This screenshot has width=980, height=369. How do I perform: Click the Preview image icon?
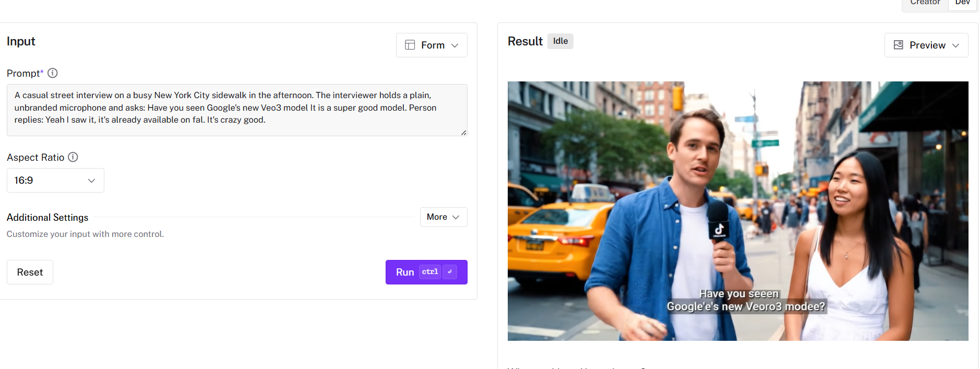(899, 45)
